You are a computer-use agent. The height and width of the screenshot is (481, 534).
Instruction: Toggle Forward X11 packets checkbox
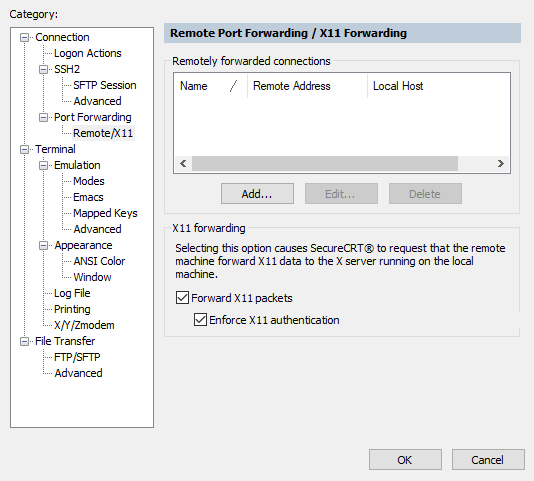tap(182, 298)
